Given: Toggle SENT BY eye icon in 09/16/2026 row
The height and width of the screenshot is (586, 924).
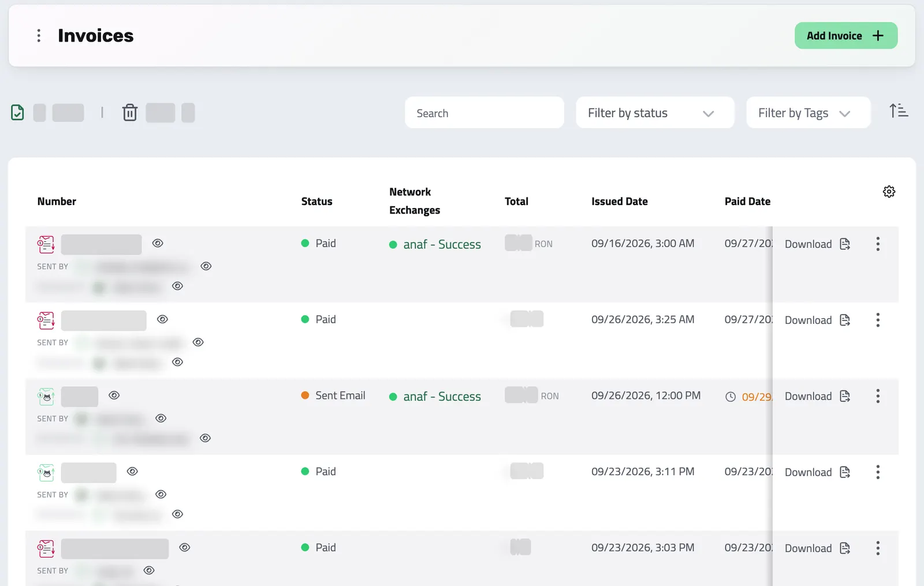Looking at the screenshot, I should click(x=206, y=266).
